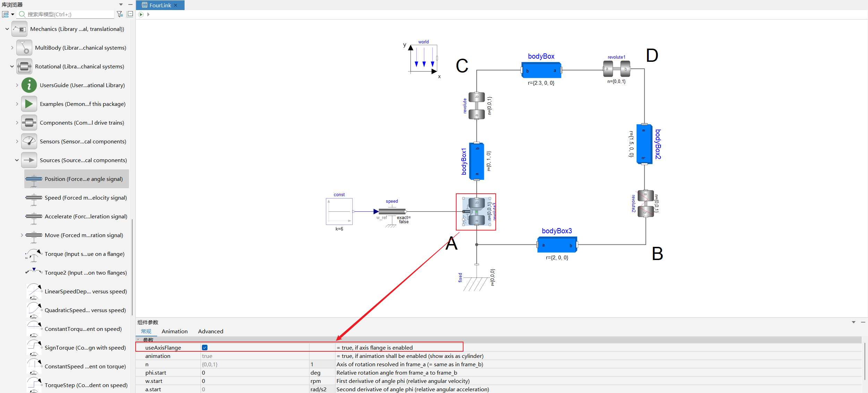Expand the MultiBody library node

pos(12,48)
